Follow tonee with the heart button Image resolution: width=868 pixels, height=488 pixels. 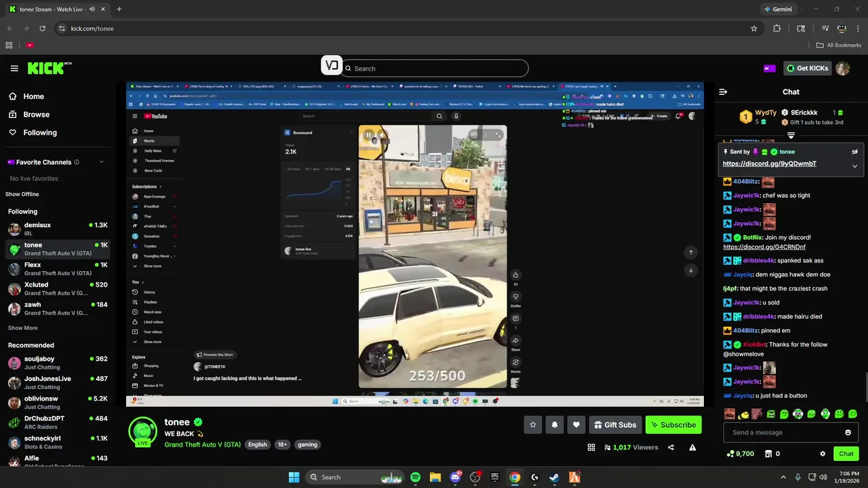[x=576, y=425]
